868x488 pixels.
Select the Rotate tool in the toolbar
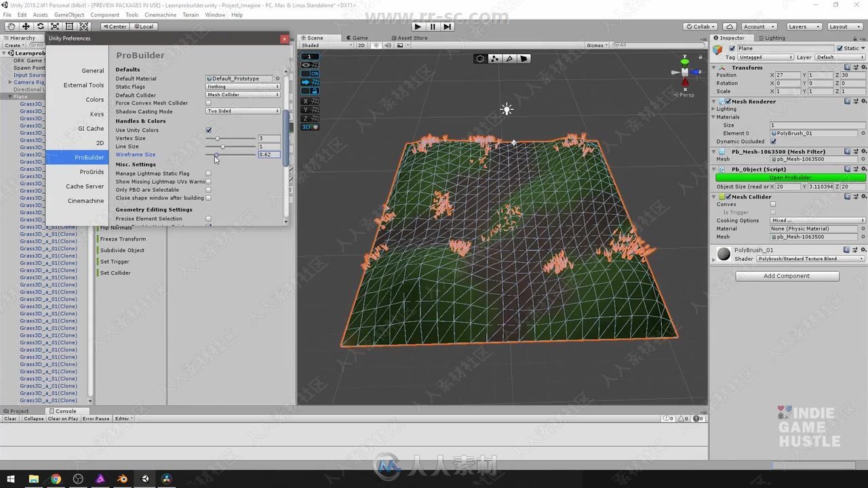tap(41, 26)
